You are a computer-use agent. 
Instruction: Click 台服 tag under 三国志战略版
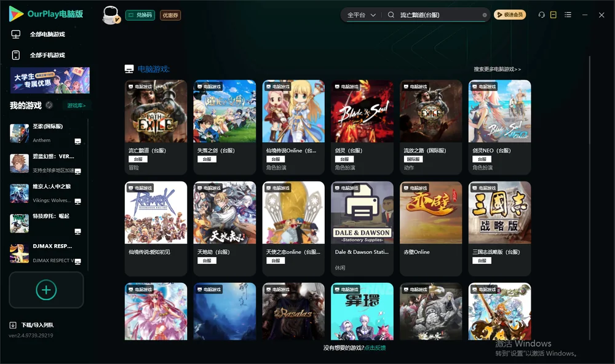point(482,261)
